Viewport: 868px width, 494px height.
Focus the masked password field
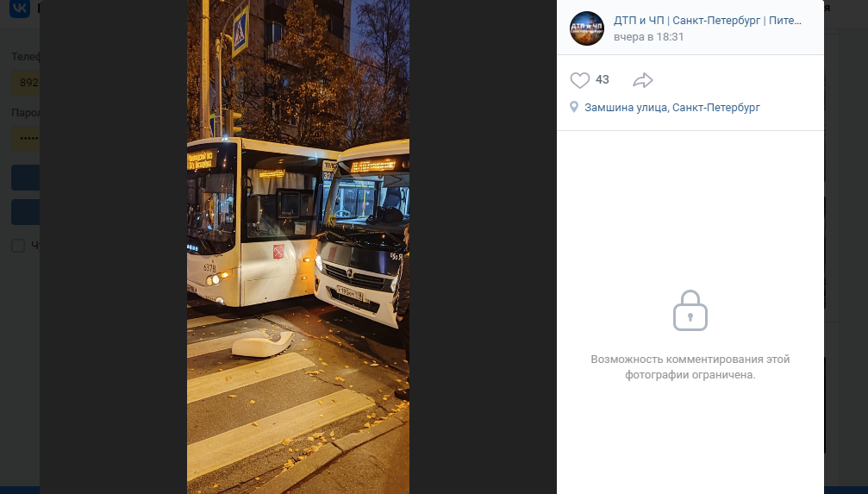coord(26,139)
